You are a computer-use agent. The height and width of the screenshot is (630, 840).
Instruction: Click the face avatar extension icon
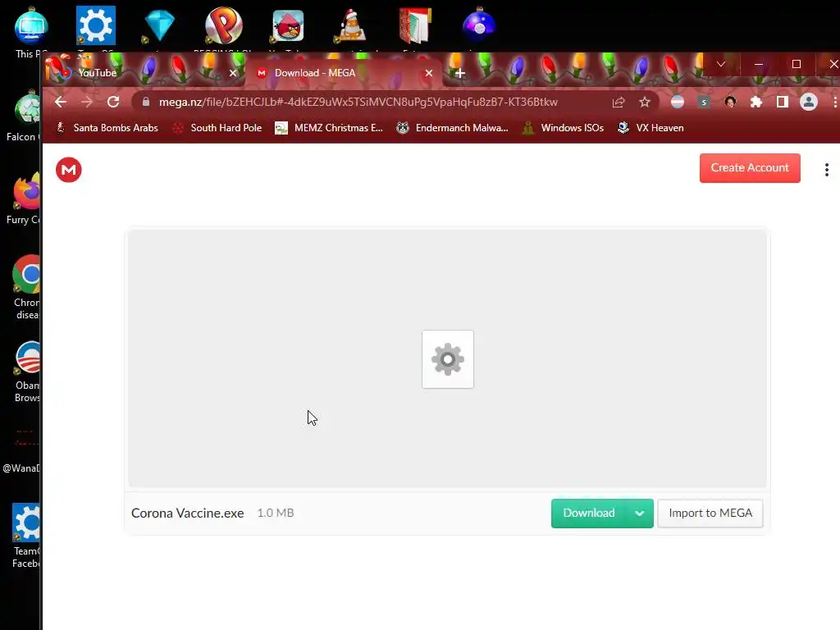729,102
